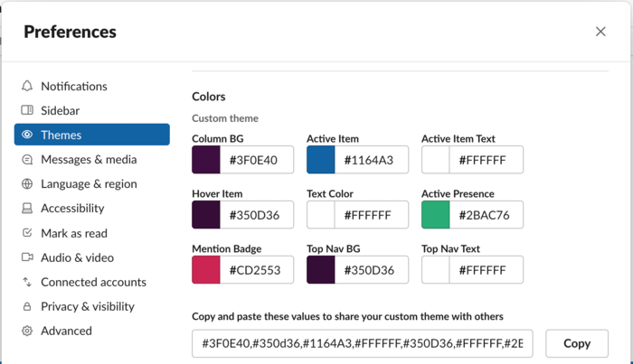Click the Notifications bell icon

point(27,86)
